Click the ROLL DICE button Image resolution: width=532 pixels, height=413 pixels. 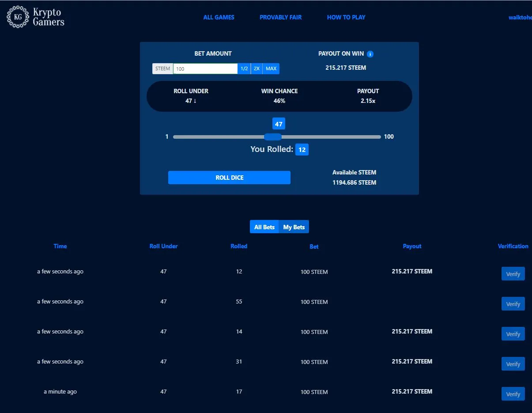pos(229,178)
